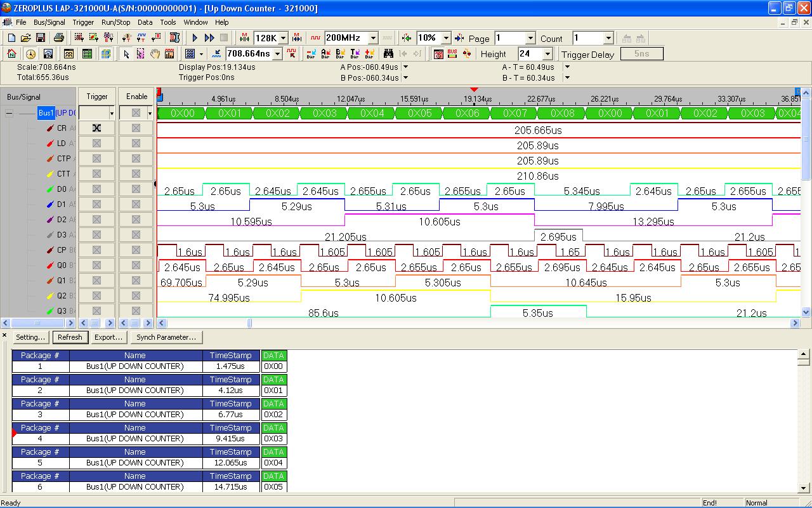
Task: Start single Run with play arrow
Action: (195, 38)
